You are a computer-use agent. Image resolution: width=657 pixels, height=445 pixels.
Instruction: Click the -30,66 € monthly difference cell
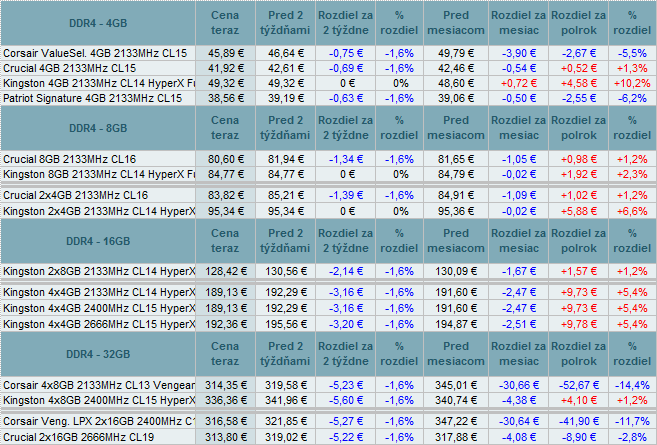[x=519, y=385]
